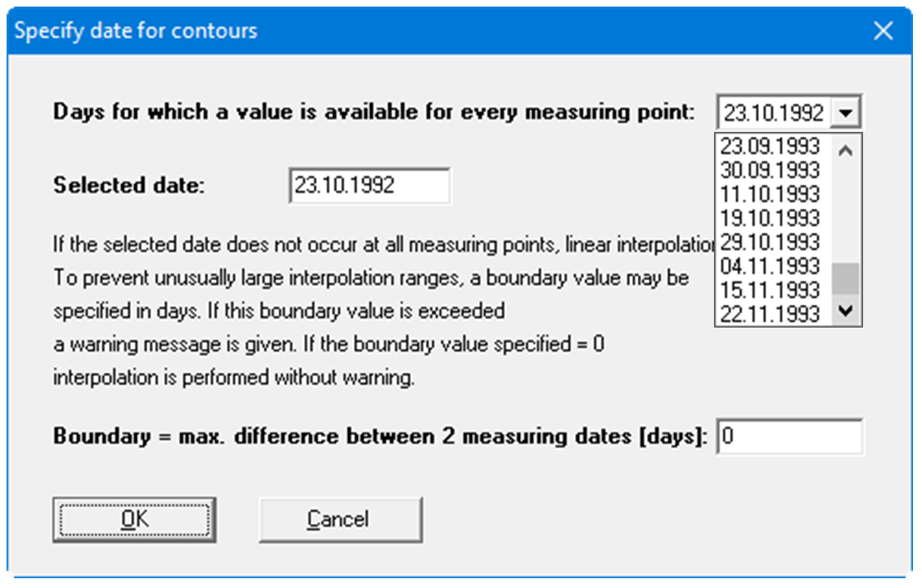The image size is (922, 588).
Task: Select 23.09.1993 from the date list
Action: [770, 147]
